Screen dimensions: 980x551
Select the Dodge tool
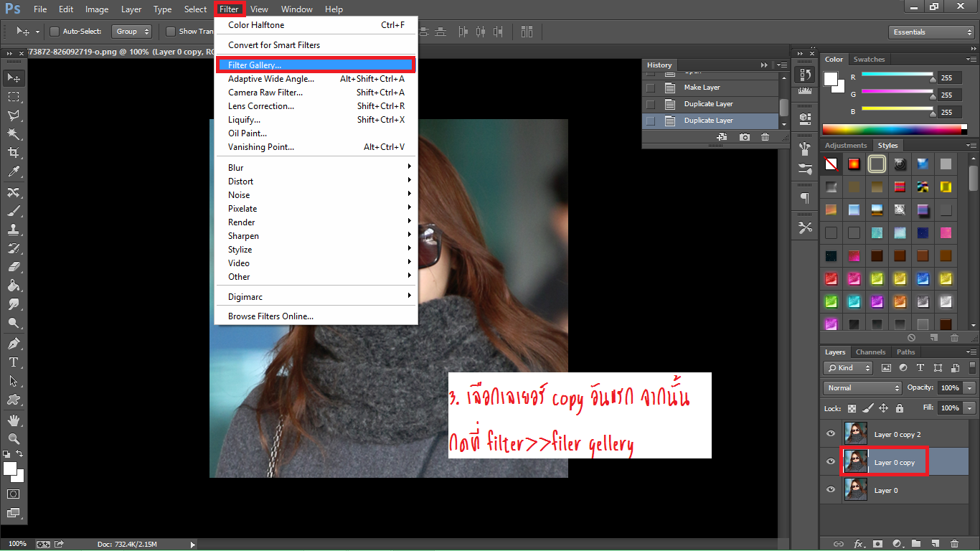pyautogui.click(x=14, y=324)
